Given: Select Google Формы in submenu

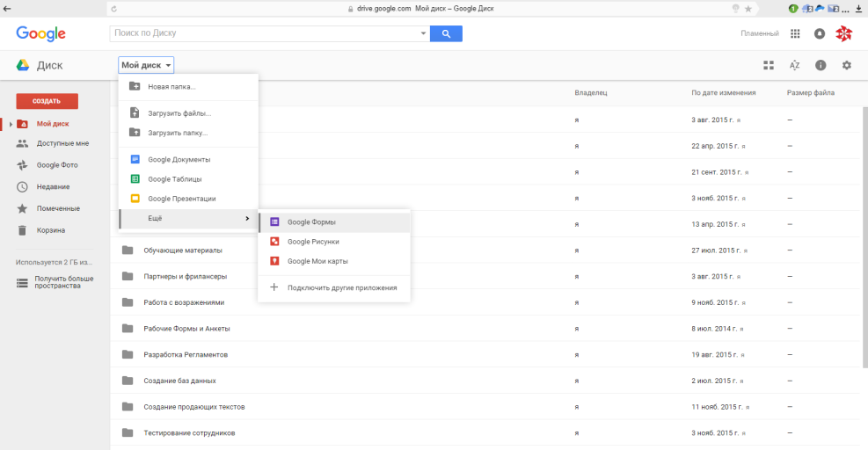Looking at the screenshot, I should pos(334,222).
